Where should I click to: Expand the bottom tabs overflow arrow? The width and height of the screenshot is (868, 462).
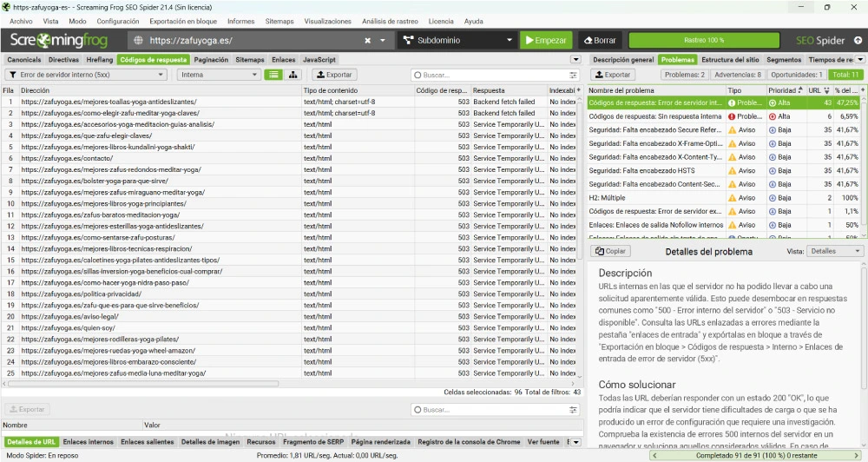[575, 442]
